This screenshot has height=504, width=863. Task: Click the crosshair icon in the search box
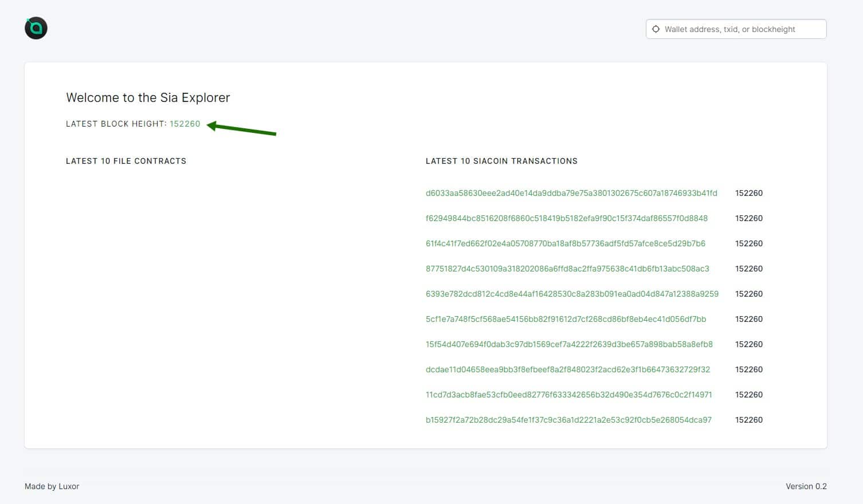[x=656, y=29]
